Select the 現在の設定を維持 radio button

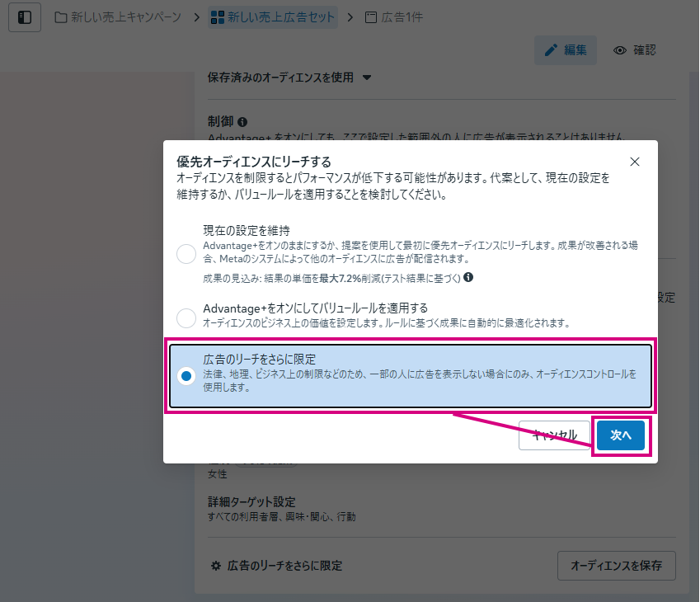pos(186,254)
